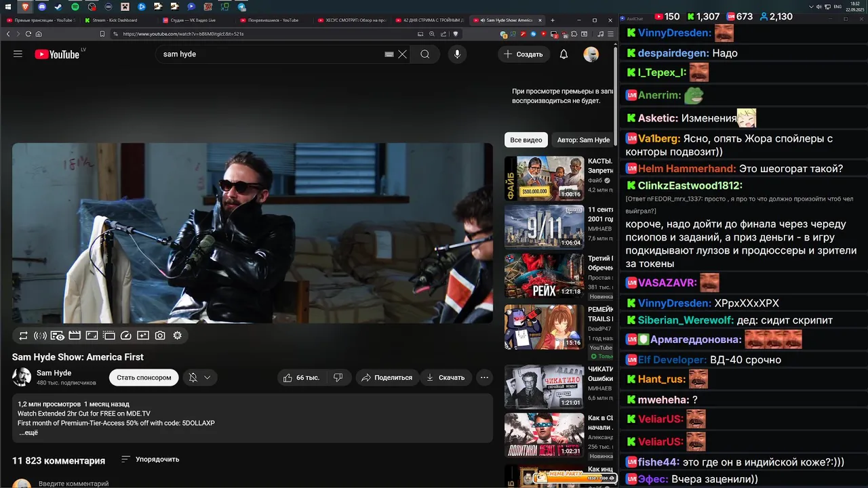Toggle the dotted-frame pop-up player icon

[108, 335]
